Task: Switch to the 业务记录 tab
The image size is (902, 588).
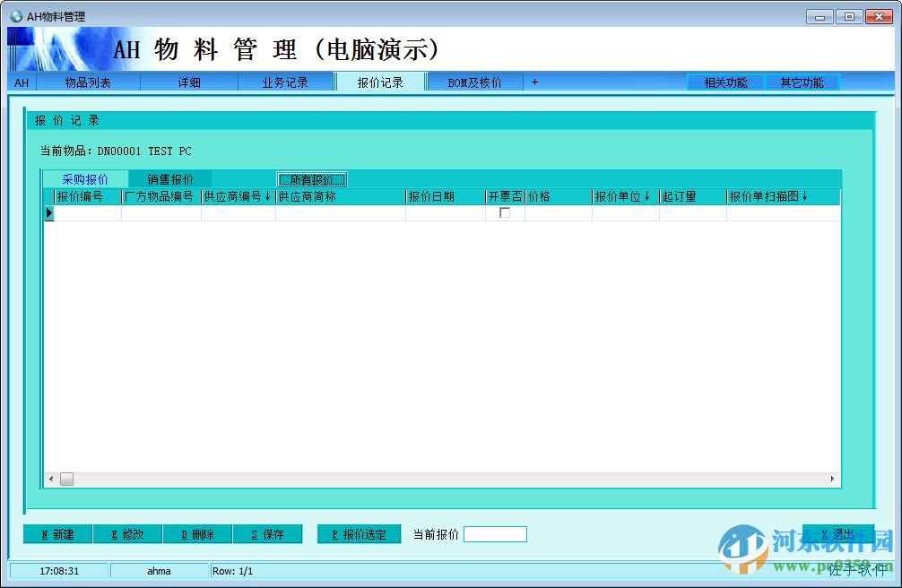Action: (x=286, y=82)
